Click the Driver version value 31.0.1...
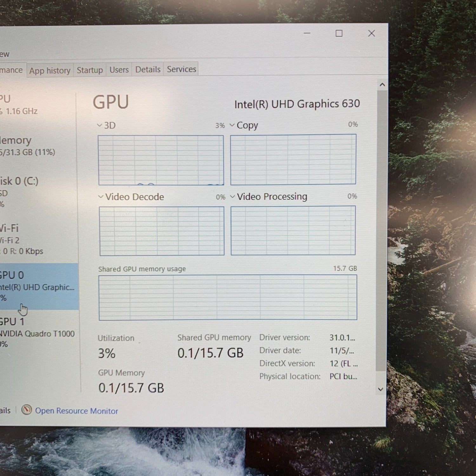Image resolution: width=476 pixels, height=476 pixels. [342, 337]
